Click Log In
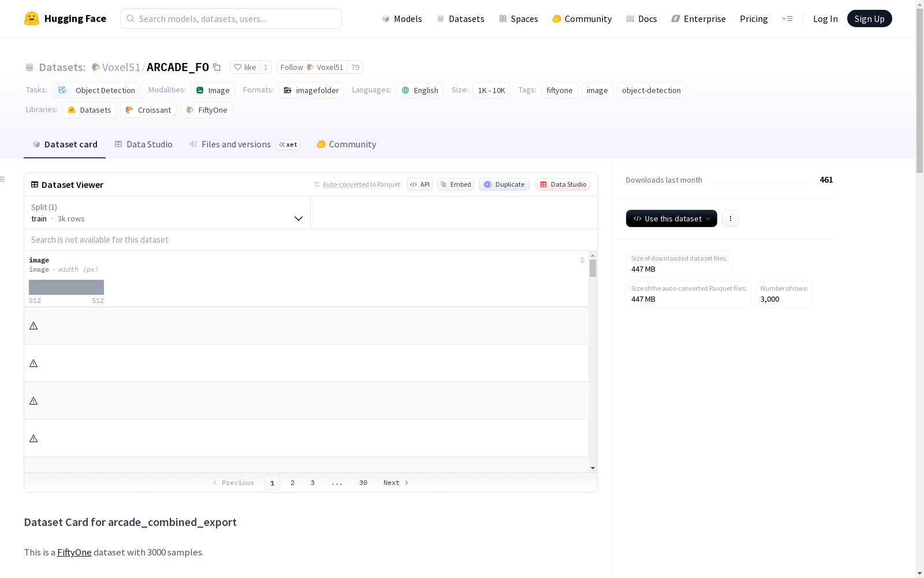 click(825, 18)
